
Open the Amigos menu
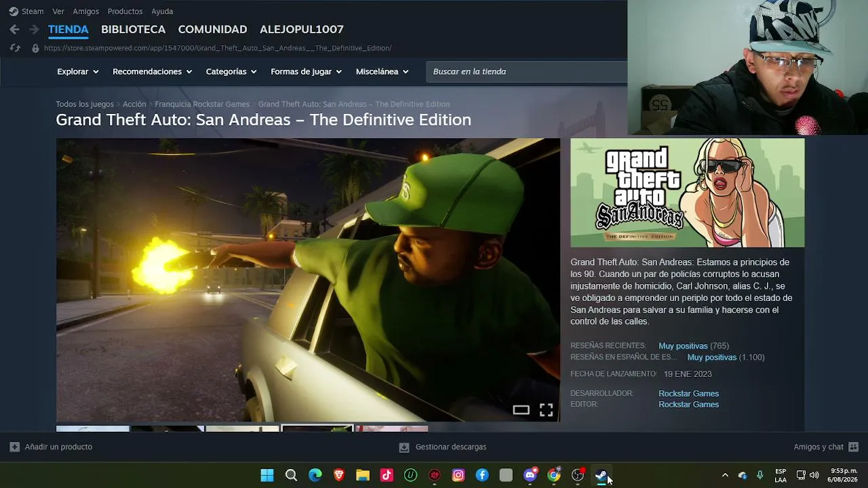point(86,12)
